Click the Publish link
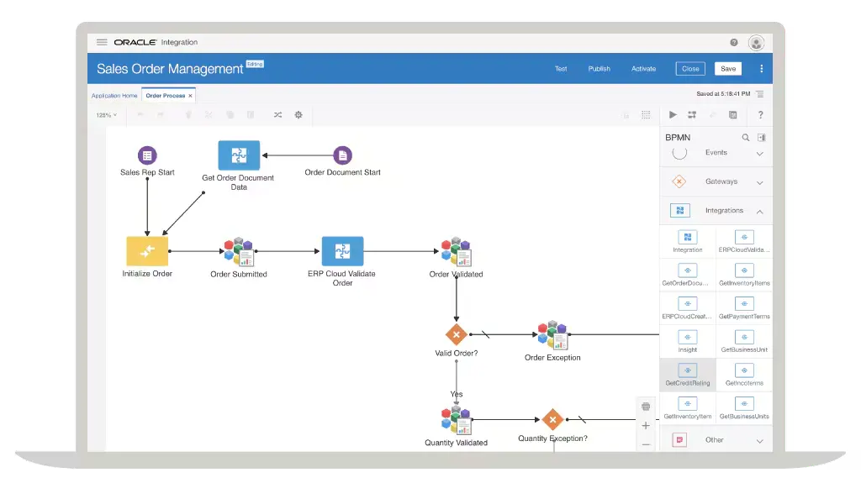This screenshot has width=861, height=504. click(x=599, y=69)
